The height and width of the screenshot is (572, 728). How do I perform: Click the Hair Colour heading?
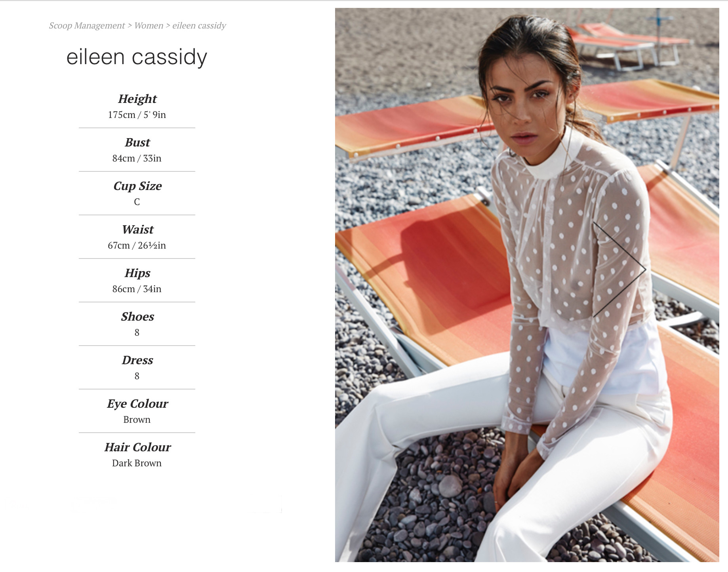pyautogui.click(x=137, y=447)
